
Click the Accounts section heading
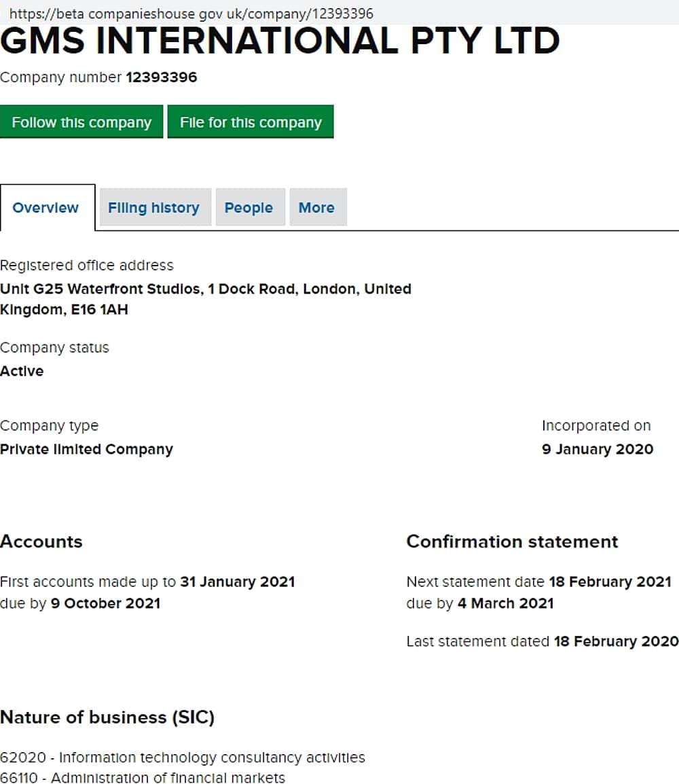pos(41,541)
